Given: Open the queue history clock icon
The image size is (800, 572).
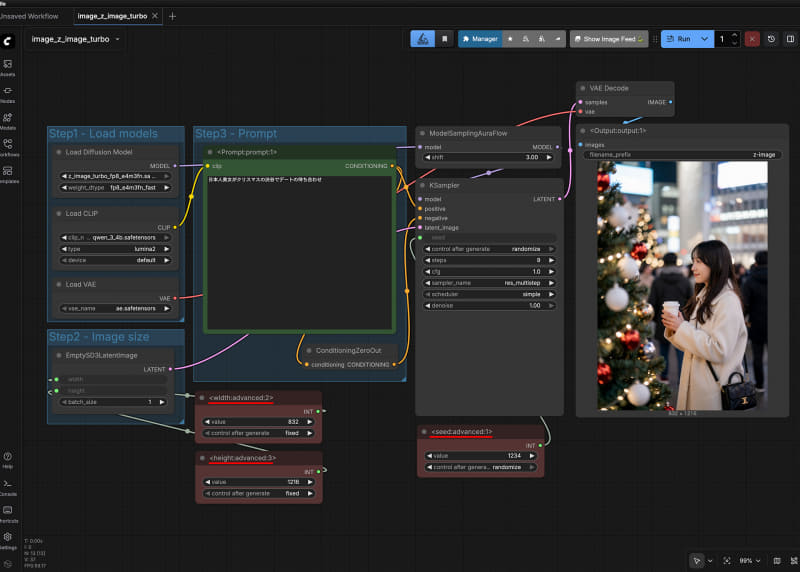Looking at the screenshot, I should [771, 39].
